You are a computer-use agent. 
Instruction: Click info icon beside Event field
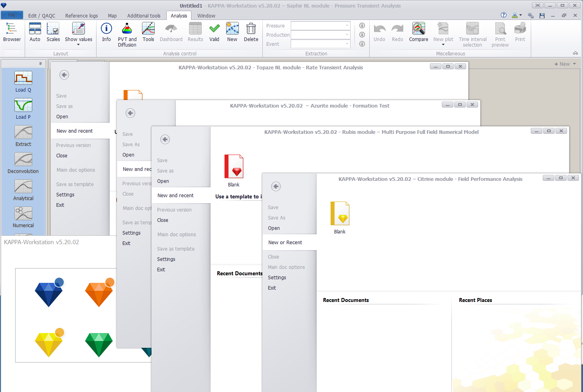362,44
